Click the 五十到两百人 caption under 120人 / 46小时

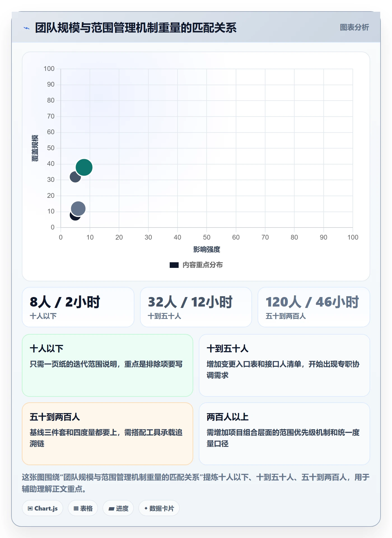tap(286, 316)
